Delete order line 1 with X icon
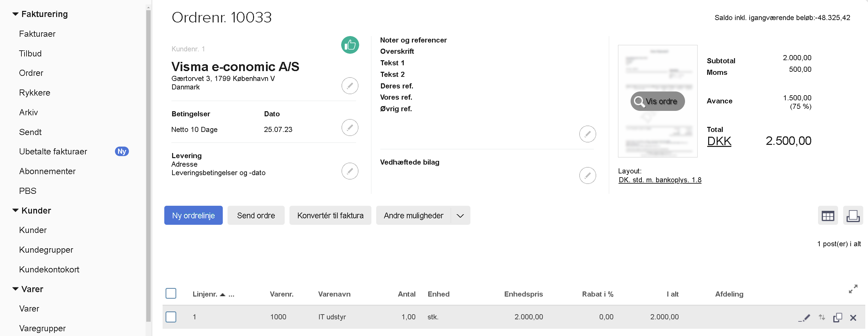 coord(853,318)
